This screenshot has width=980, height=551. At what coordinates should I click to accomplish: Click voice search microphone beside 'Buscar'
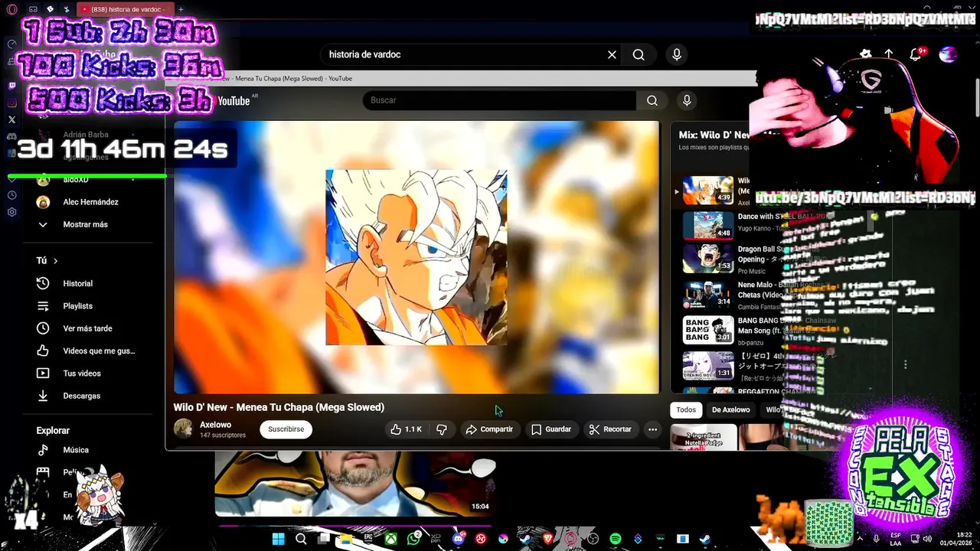tap(687, 100)
